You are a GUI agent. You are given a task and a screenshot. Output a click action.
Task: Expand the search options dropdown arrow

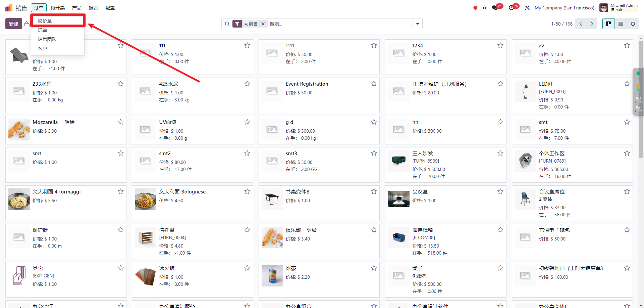[418, 24]
